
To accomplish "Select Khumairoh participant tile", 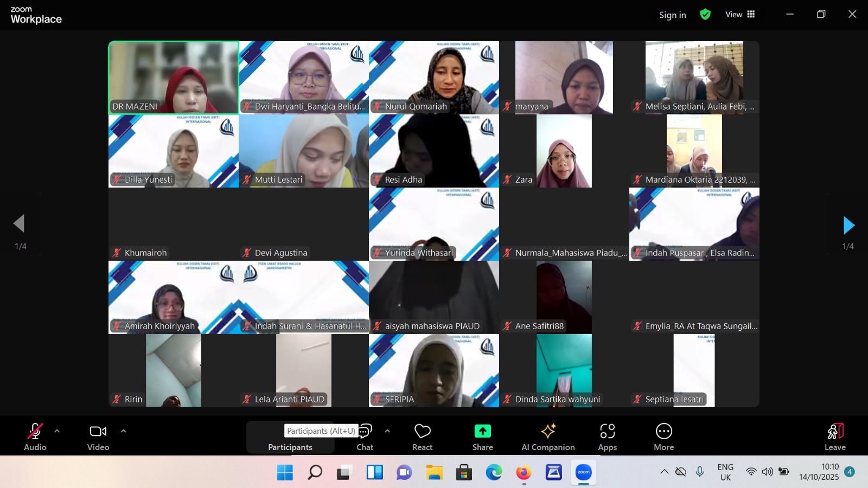I will [x=174, y=224].
